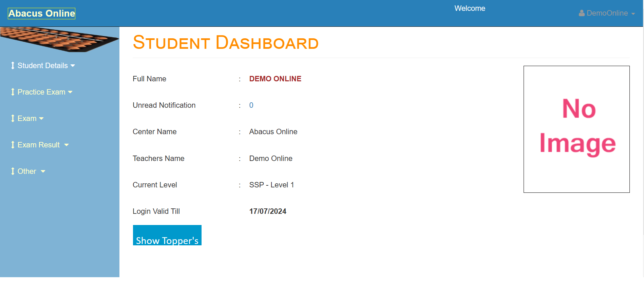
Task: Click the resize arrow icon beside Student Details
Action: pos(13,65)
